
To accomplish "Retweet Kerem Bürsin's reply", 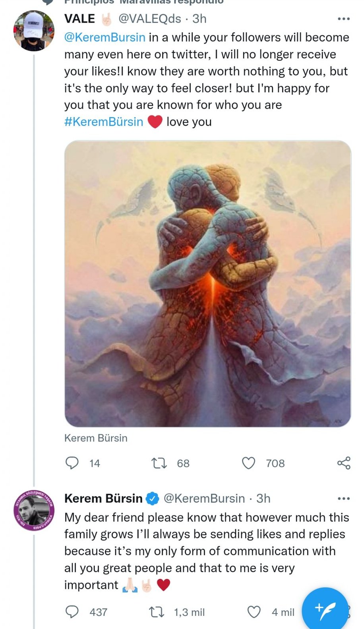I will tap(156, 612).
